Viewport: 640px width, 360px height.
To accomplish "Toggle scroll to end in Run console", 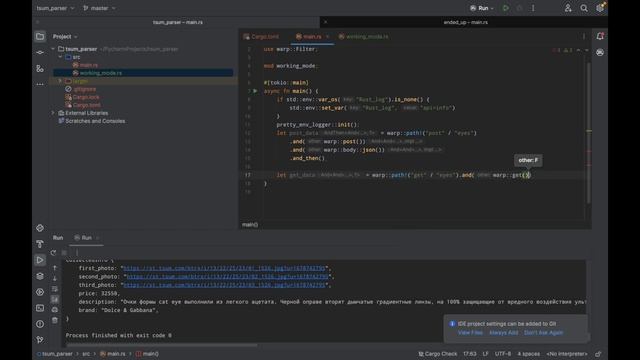I will [x=55, y=299].
